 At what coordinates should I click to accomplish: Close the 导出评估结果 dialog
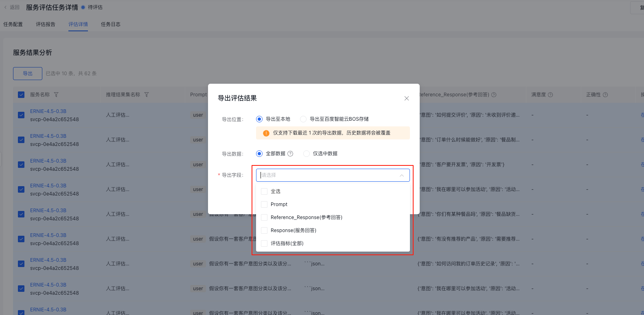click(x=406, y=98)
